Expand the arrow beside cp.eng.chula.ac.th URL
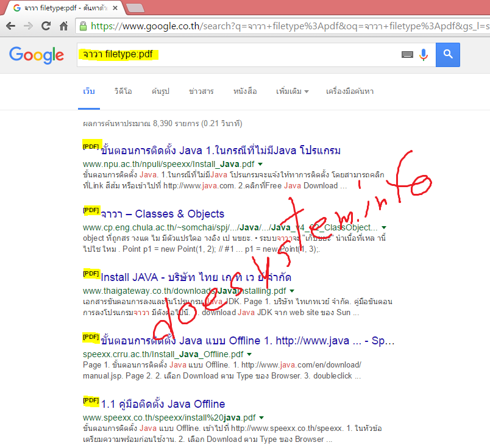The height and width of the screenshot is (448, 490). [x=384, y=227]
